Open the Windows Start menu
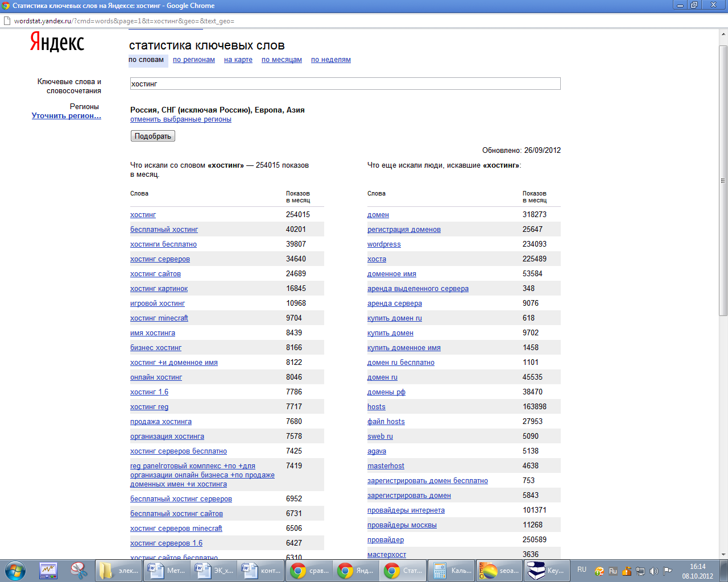The width and height of the screenshot is (728, 582). (15, 570)
